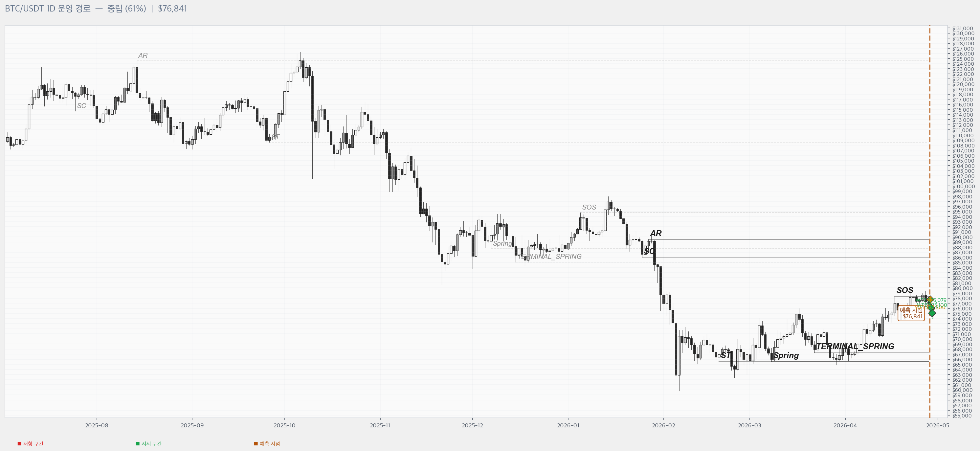Click the red 저항 구간 legend square
This screenshot has height=451, width=980.
[19, 443]
